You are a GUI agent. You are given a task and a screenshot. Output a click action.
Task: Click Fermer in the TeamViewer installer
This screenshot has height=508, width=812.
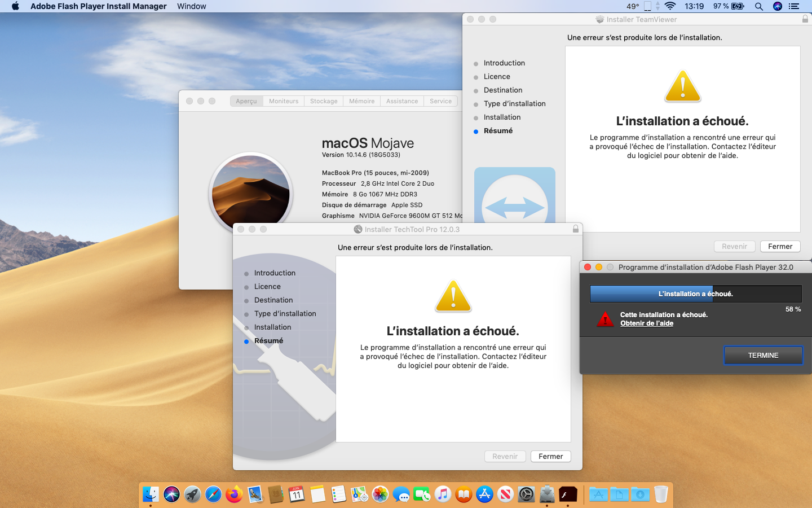pyautogui.click(x=780, y=247)
